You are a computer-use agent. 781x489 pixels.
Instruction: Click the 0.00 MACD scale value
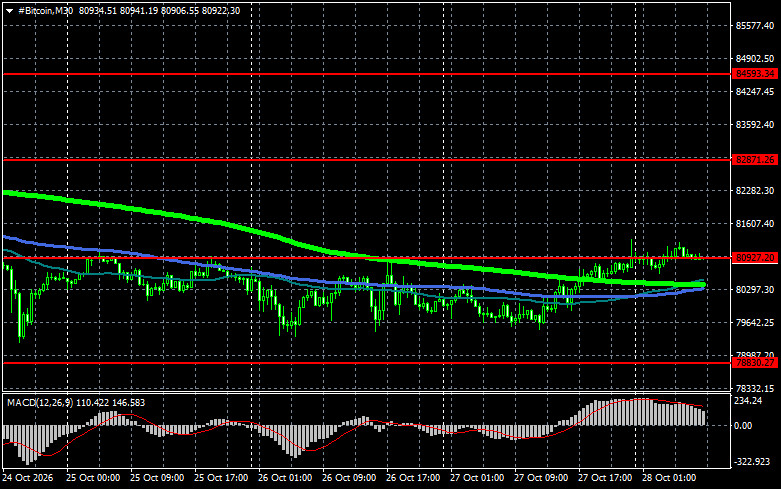click(x=743, y=426)
